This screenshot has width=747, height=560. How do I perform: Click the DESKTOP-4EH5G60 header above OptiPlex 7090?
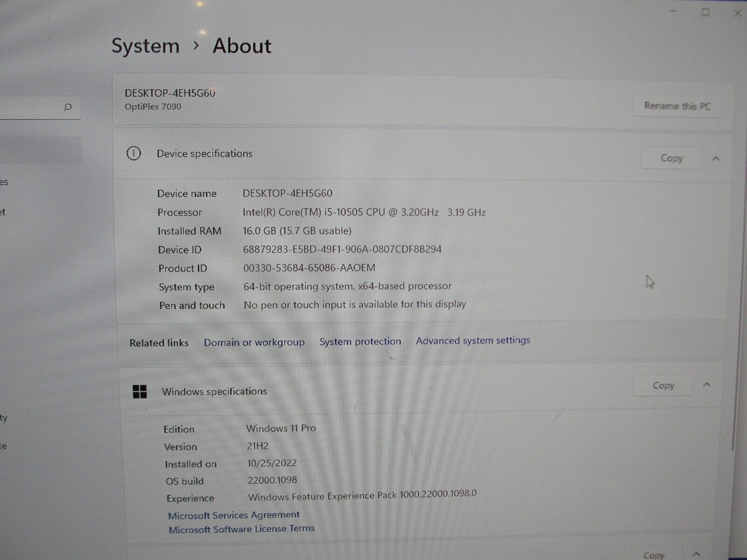click(x=170, y=93)
